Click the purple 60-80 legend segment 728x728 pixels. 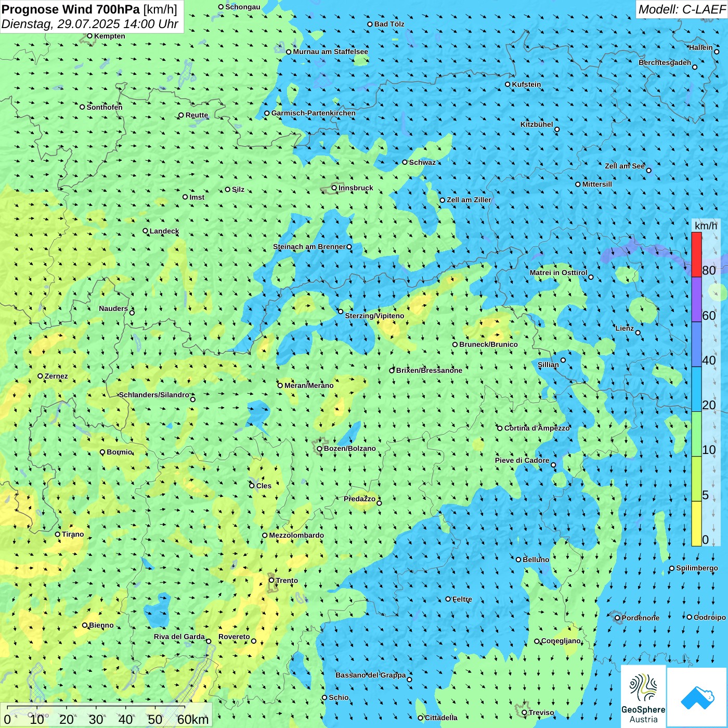click(696, 300)
